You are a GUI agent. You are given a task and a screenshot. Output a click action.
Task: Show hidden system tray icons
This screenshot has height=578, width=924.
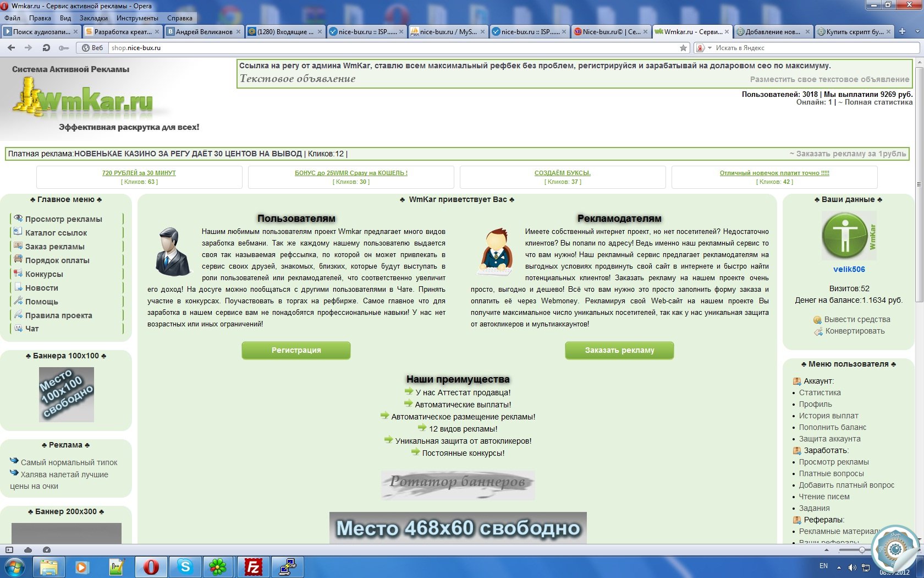pyautogui.click(x=839, y=567)
